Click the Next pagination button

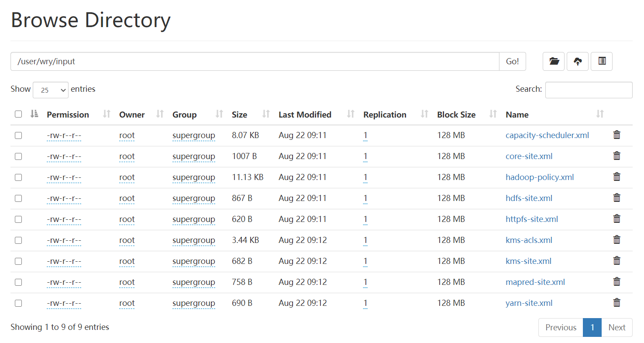(x=617, y=327)
